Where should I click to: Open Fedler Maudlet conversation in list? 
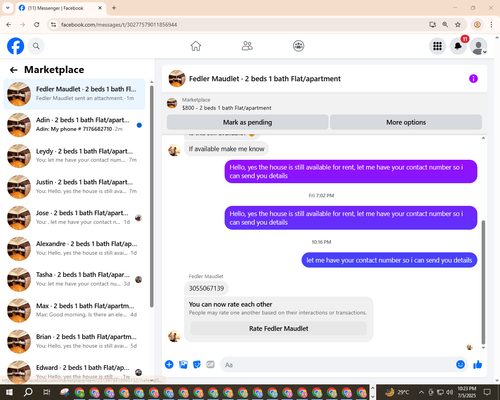pyautogui.click(x=74, y=94)
